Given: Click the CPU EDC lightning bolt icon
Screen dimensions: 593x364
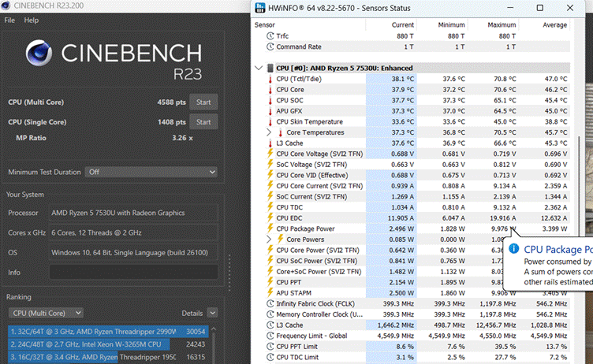Looking at the screenshot, I should pyautogui.click(x=270, y=217).
